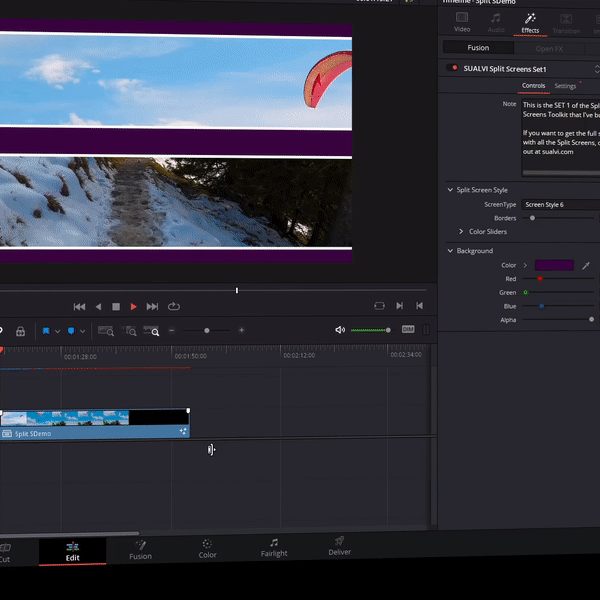This screenshot has width=600, height=600.
Task: Open the Video inspector tab
Action: tap(462, 22)
